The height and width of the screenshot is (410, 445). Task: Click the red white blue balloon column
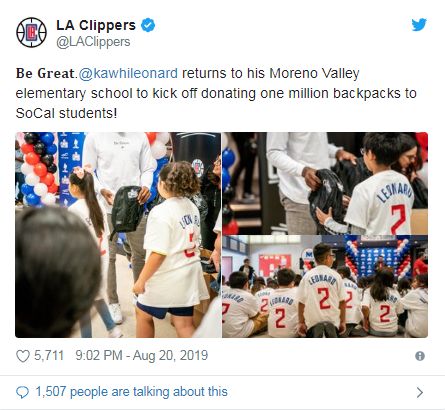pyautogui.click(x=39, y=169)
